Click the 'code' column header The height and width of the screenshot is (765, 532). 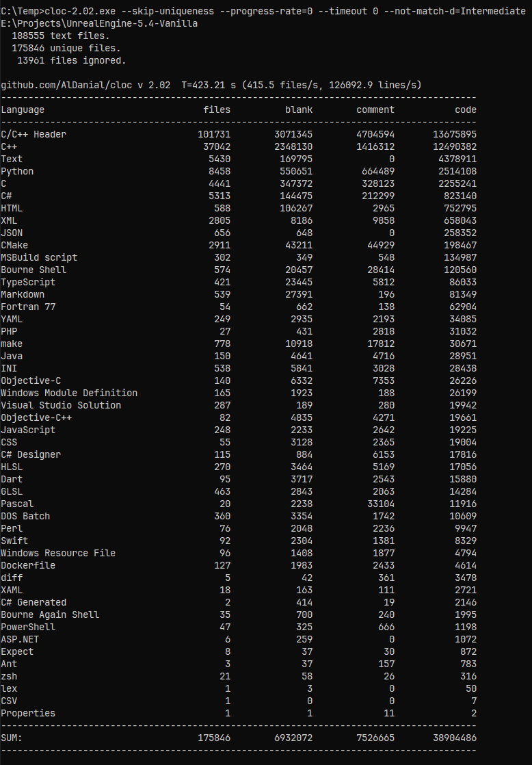coord(466,109)
